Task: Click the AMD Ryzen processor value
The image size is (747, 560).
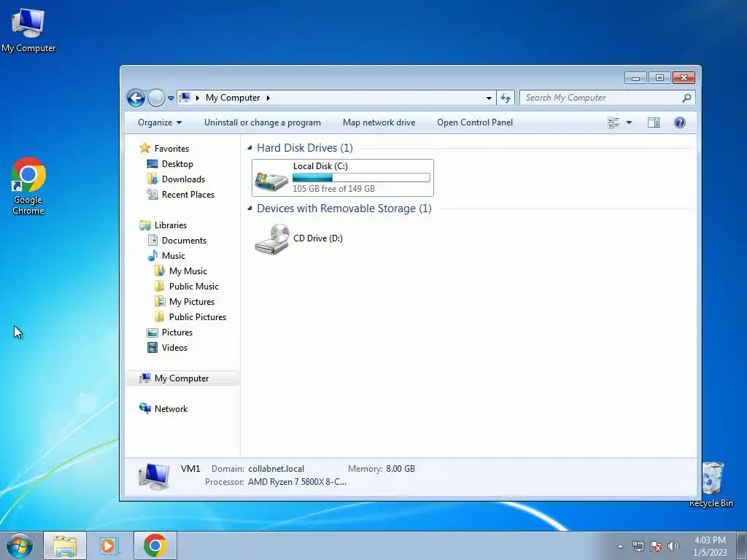Action: tap(298, 482)
